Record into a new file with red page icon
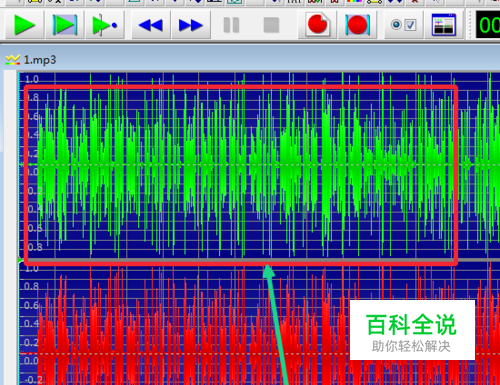 (317, 25)
